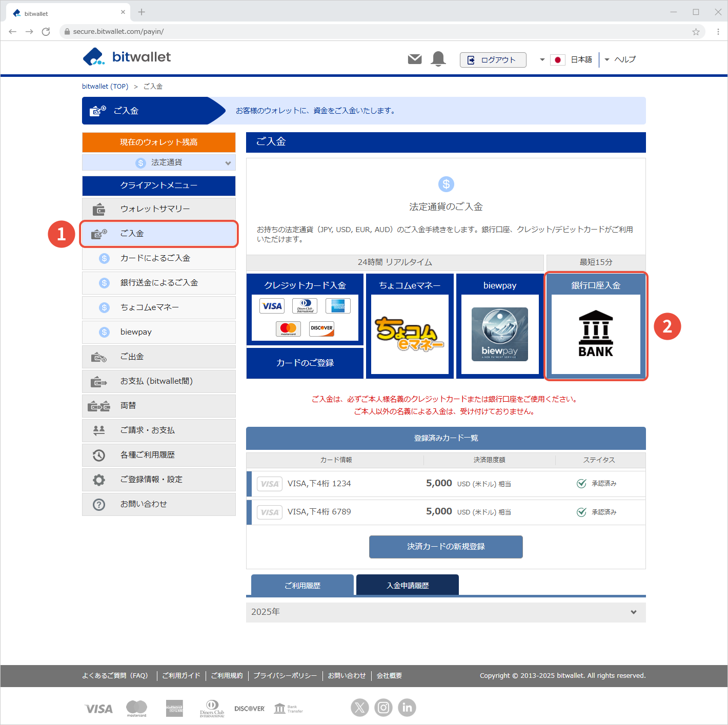The height and width of the screenshot is (725, 728).
Task: Expand the 法定通貨 balance dropdown
Action: pos(159,162)
